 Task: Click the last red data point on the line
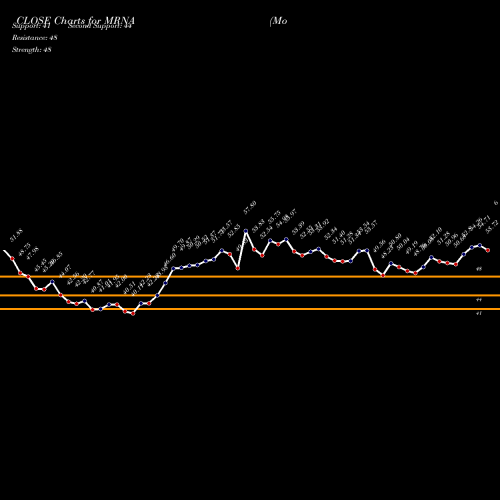click(488, 250)
